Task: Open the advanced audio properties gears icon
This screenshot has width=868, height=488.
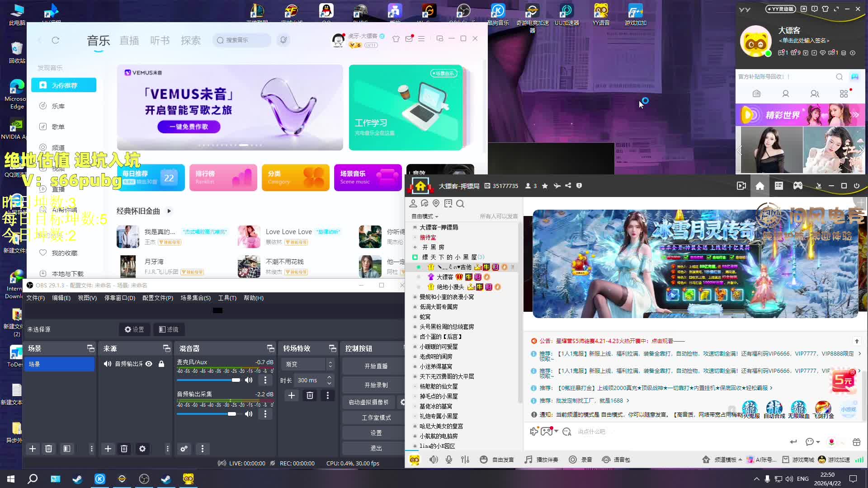Action: (x=184, y=449)
